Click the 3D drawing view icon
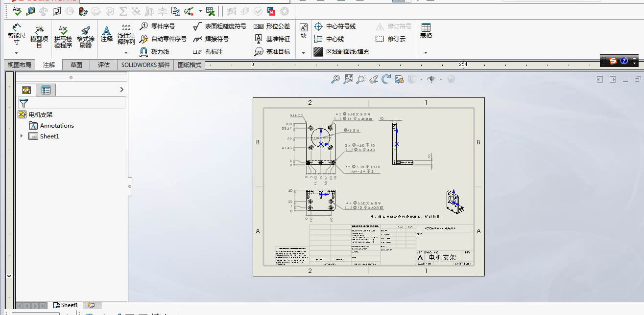This screenshot has width=644, height=315. [x=399, y=79]
